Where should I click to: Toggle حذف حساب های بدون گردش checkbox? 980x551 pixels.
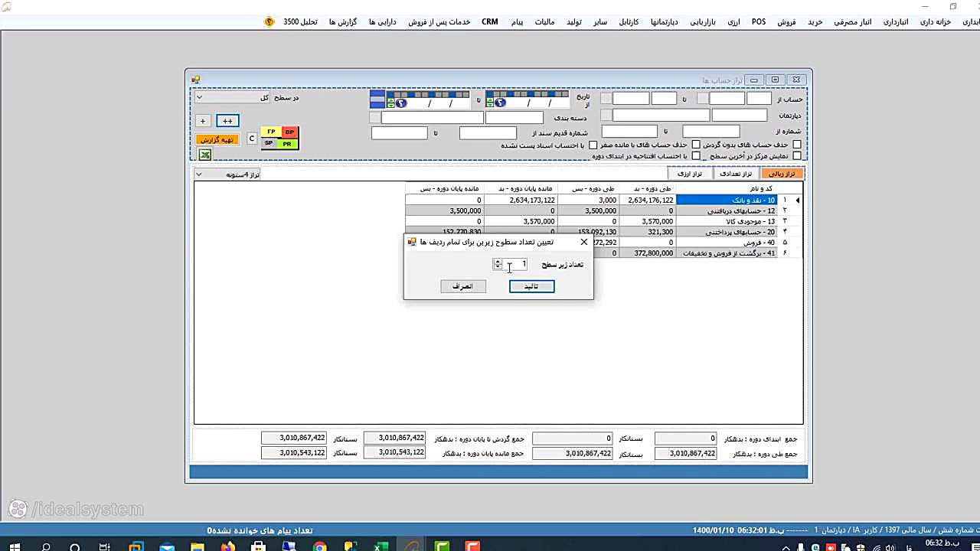pyautogui.click(x=797, y=145)
